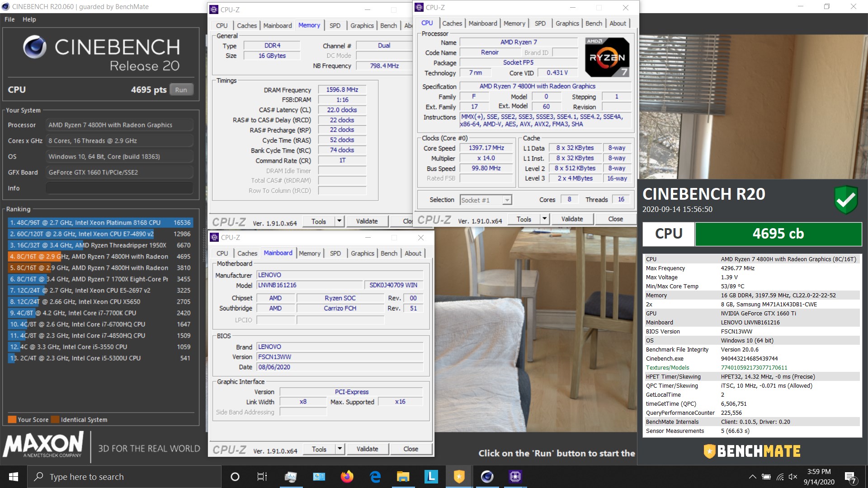Screen dimensions: 868x488
Task: Click Validate in the Memory window
Action: 367,221
